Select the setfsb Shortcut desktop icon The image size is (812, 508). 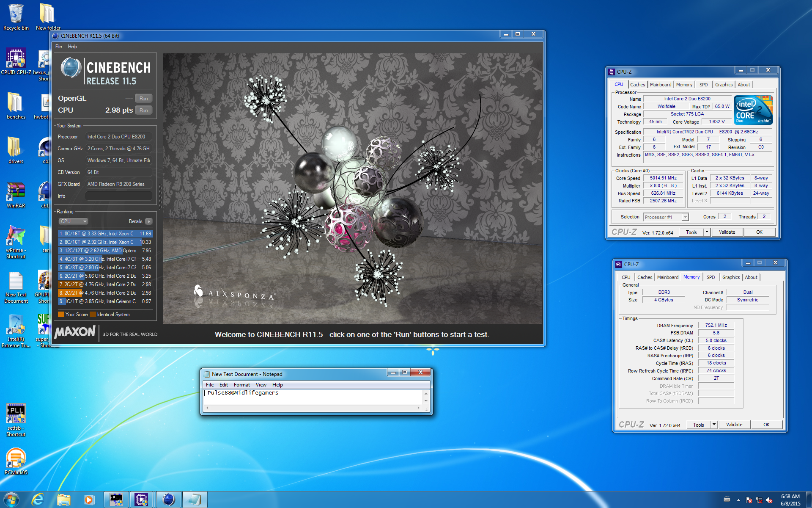(16, 420)
